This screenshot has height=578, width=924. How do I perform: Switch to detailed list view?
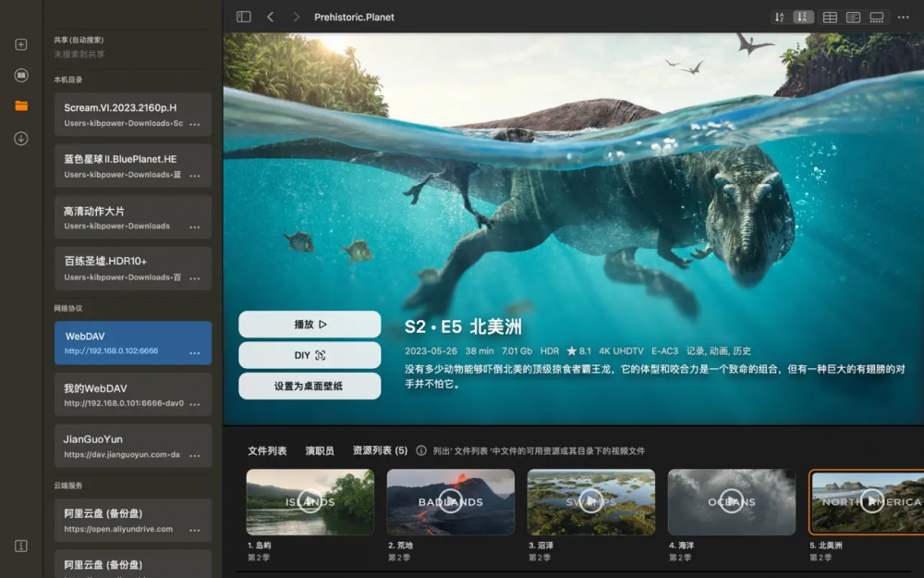coord(853,17)
